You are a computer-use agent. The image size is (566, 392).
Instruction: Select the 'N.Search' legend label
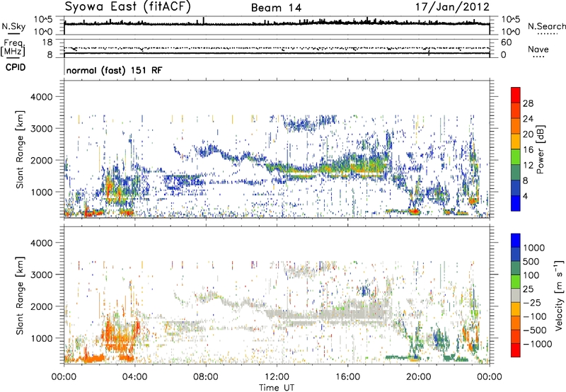coord(546,26)
